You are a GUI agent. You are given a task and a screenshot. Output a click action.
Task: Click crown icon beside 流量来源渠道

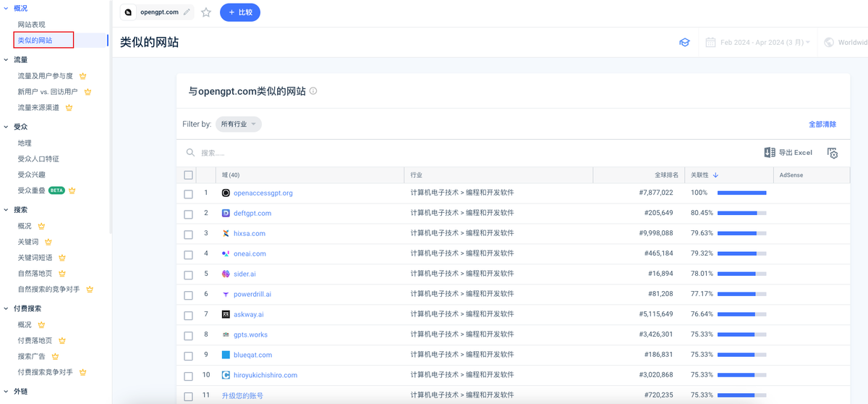[69, 108]
